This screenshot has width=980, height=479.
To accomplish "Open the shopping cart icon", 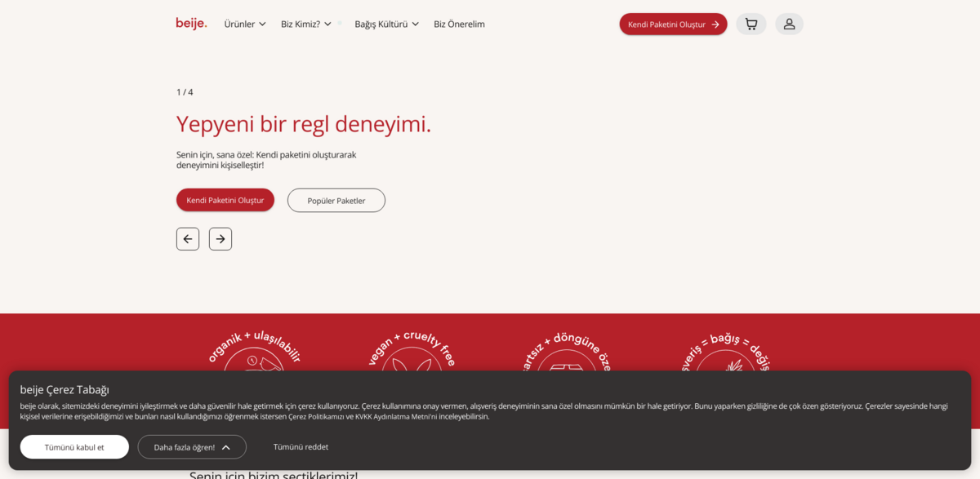I will (x=751, y=24).
